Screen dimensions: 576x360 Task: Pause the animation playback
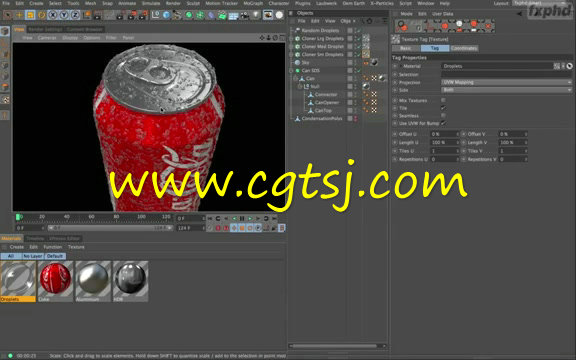(x=242, y=218)
